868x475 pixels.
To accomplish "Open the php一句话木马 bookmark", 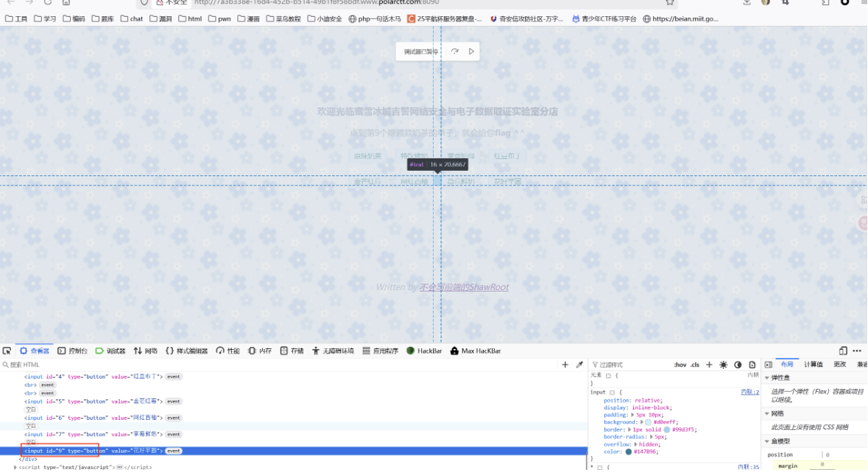I will click(375, 19).
